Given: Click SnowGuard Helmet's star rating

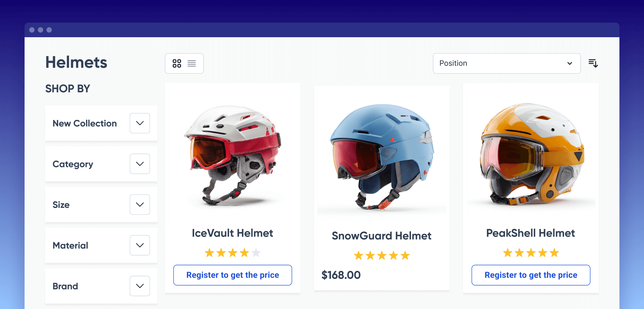Looking at the screenshot, I should pos(382,256).
